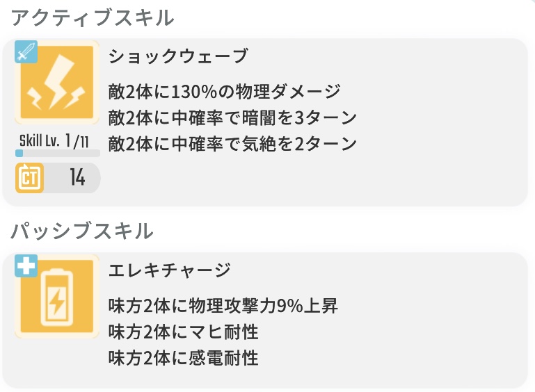The height and width of the screenshot is (392, 535).
Task: Click the パッシブスキル section heading
Action: click(x=82, y=231)
